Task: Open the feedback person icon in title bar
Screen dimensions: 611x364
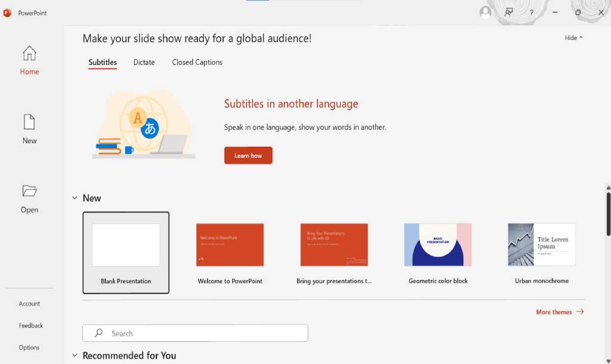Action: [x=508, y=13]
